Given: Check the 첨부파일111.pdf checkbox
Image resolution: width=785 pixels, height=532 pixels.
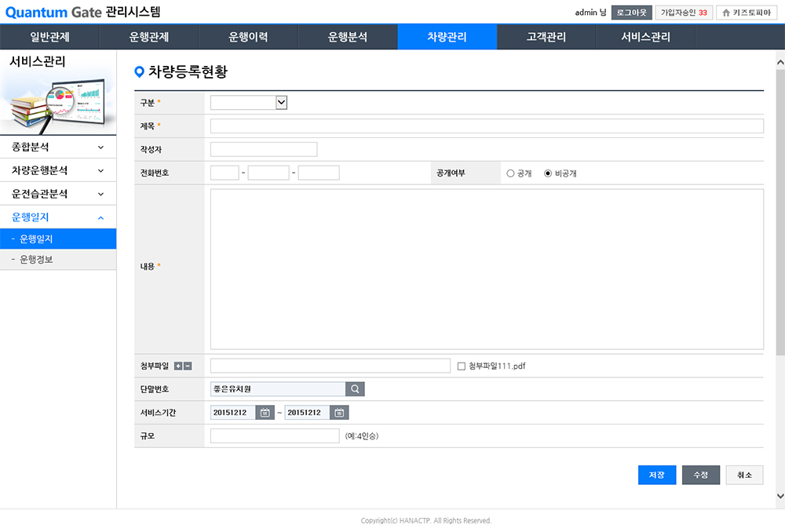Looking at the screenshot, I should 461,366.
